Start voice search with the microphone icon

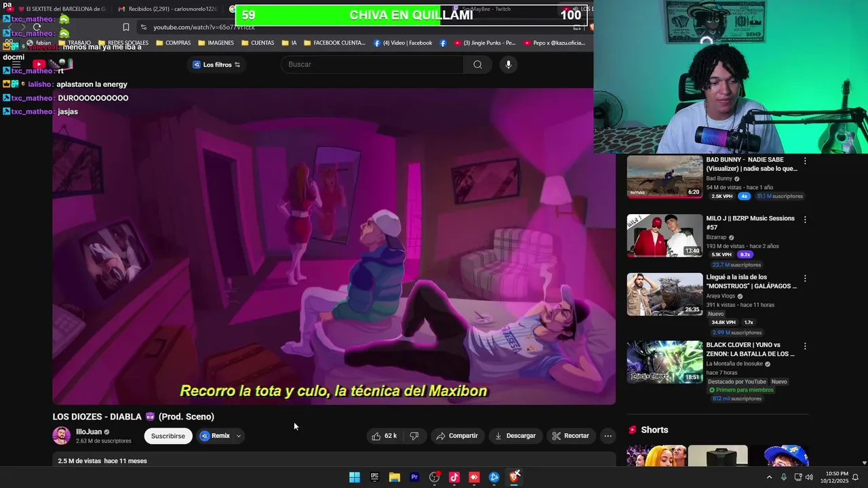pyautogui.click(x=509, y=64)
